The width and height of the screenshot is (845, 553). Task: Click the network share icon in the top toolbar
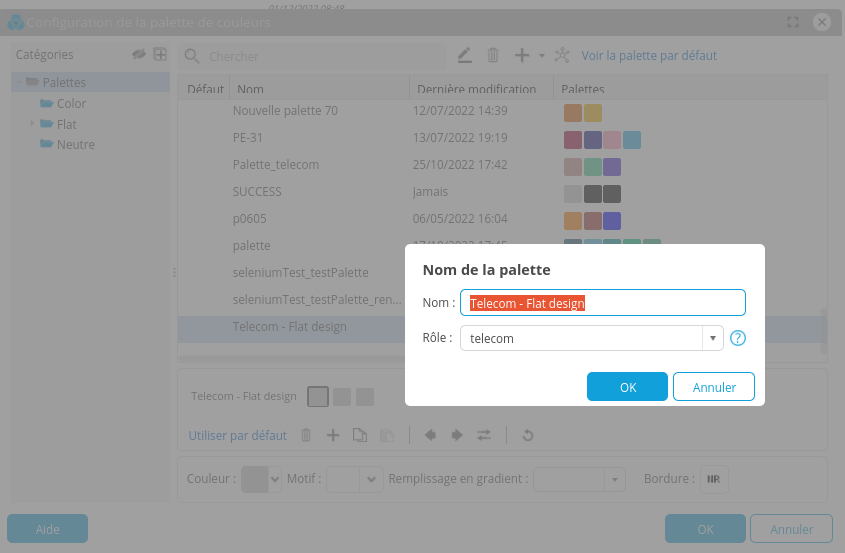click(562, 55)
